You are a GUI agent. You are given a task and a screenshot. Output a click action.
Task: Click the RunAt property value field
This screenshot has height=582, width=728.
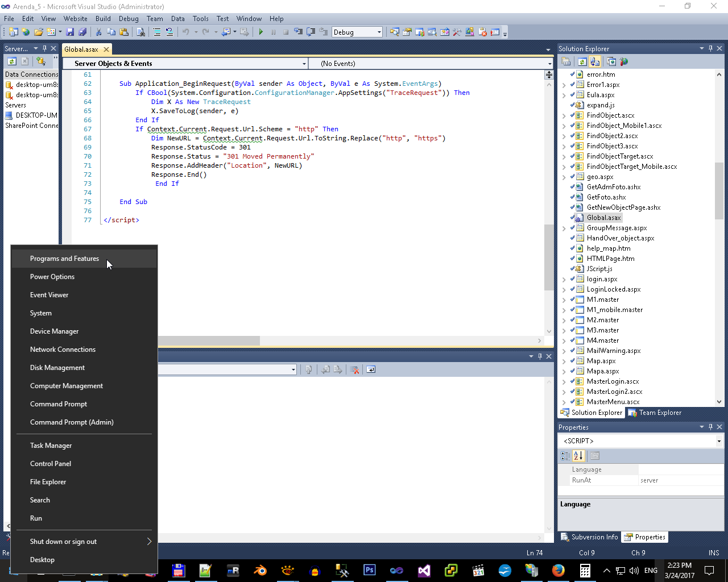681,480
